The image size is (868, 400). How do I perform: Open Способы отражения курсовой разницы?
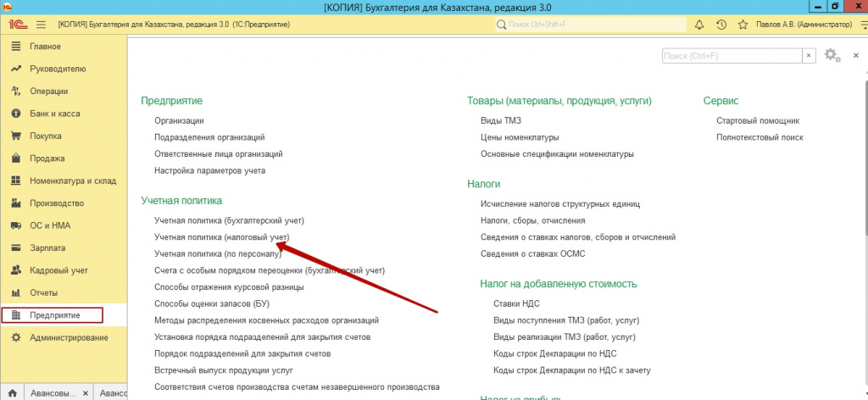tap(229, 287)
